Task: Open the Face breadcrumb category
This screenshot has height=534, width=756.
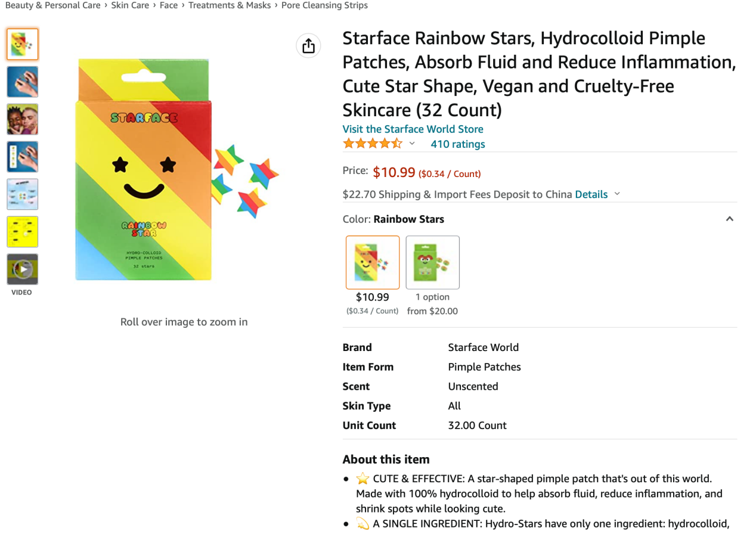Action: click(169, 5)
